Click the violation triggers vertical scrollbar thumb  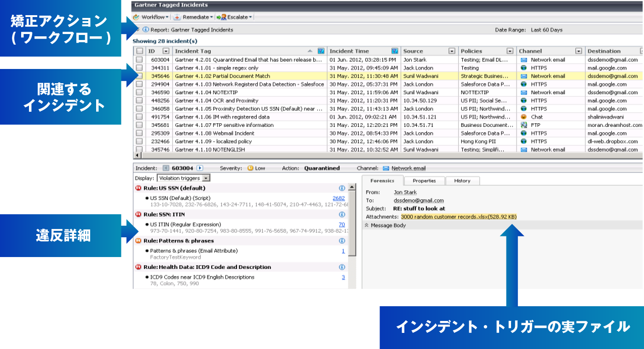click(352, 223)
